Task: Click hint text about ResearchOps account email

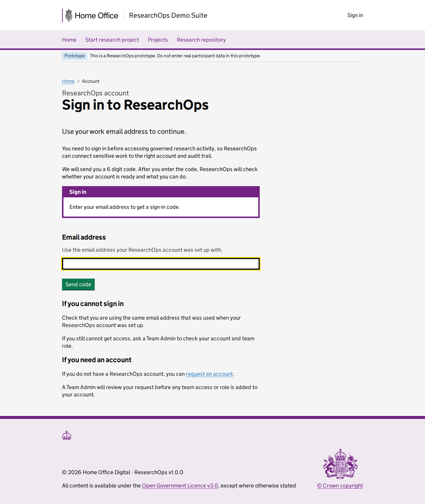Action: point(142,250)
